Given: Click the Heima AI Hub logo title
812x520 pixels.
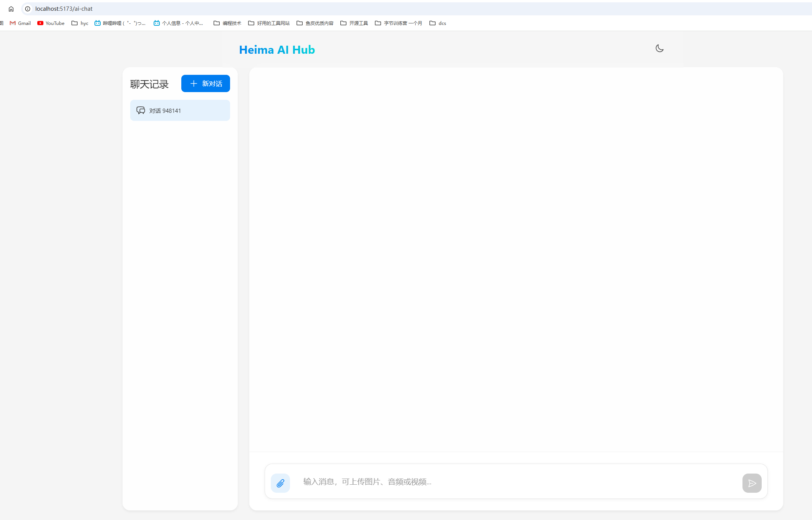Looking at the screenshot, I should pos(277,50).
